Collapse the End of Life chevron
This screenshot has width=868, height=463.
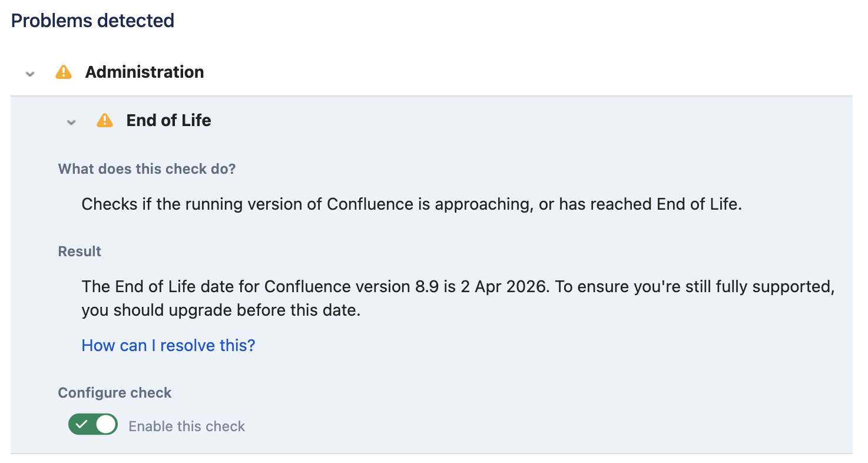coord(71,122)
